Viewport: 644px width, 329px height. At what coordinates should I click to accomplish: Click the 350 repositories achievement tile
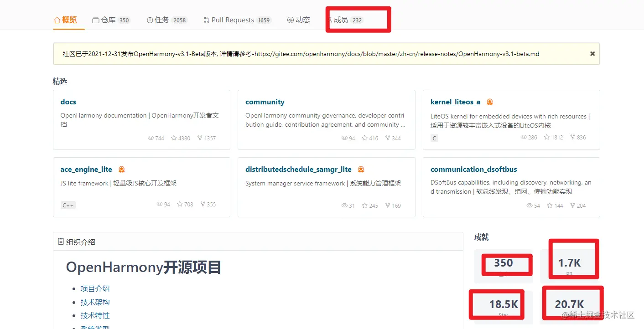click(504, 266)
